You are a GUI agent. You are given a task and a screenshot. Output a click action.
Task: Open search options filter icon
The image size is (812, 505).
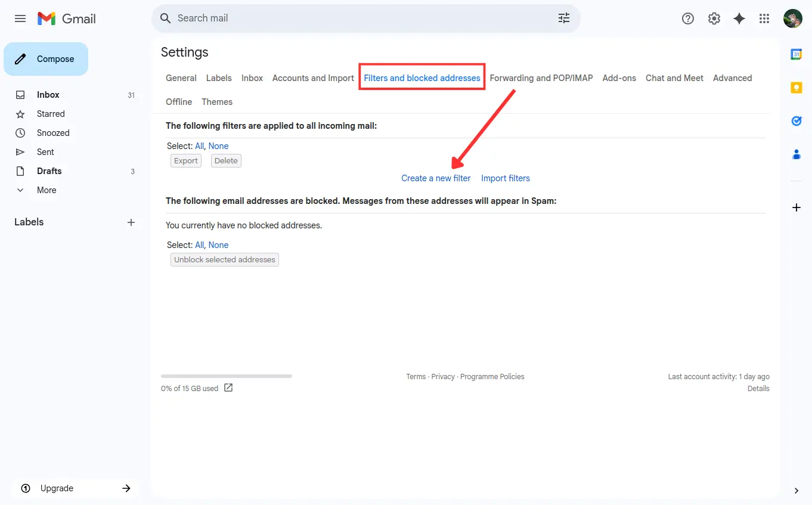563,18
